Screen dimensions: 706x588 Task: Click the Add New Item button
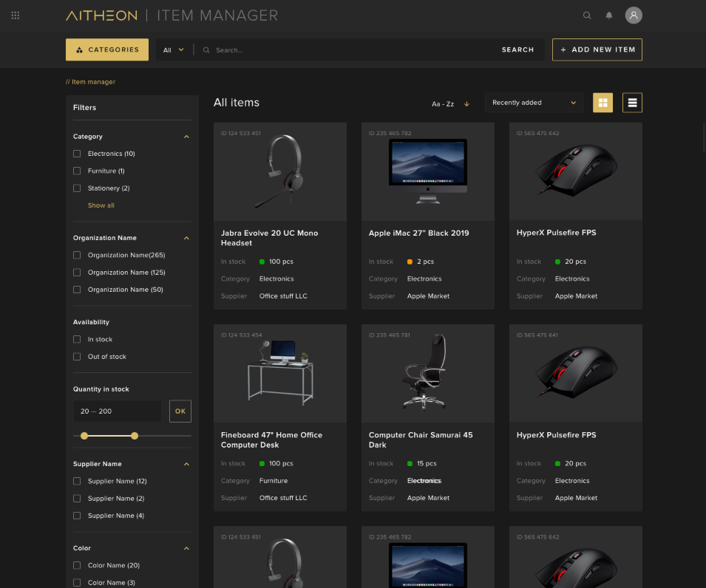coord(597,49)
